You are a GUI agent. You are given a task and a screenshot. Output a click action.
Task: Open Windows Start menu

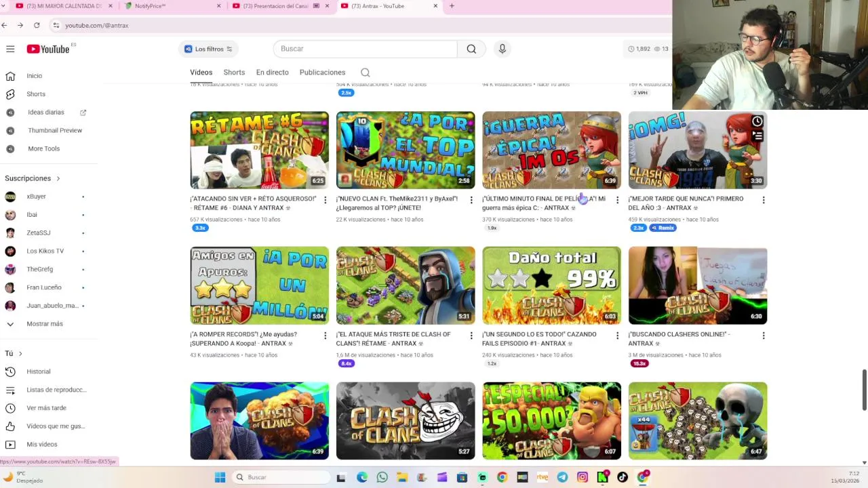220,477
